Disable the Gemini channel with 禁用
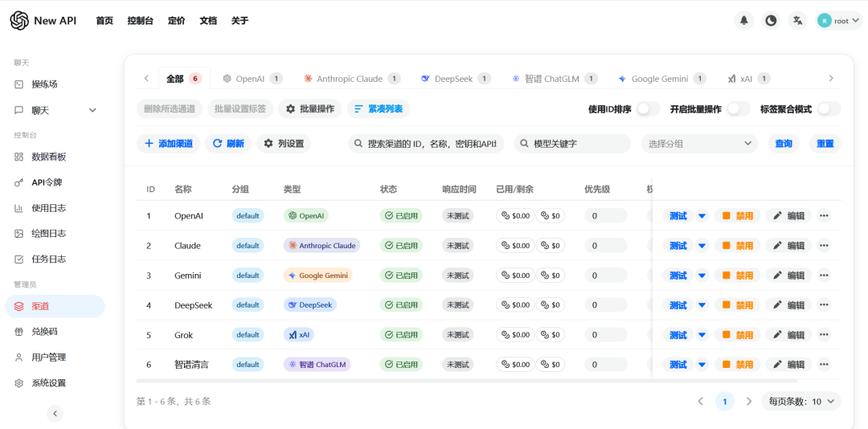This screenshot has height=429, width=868. [x=738, y=276]
